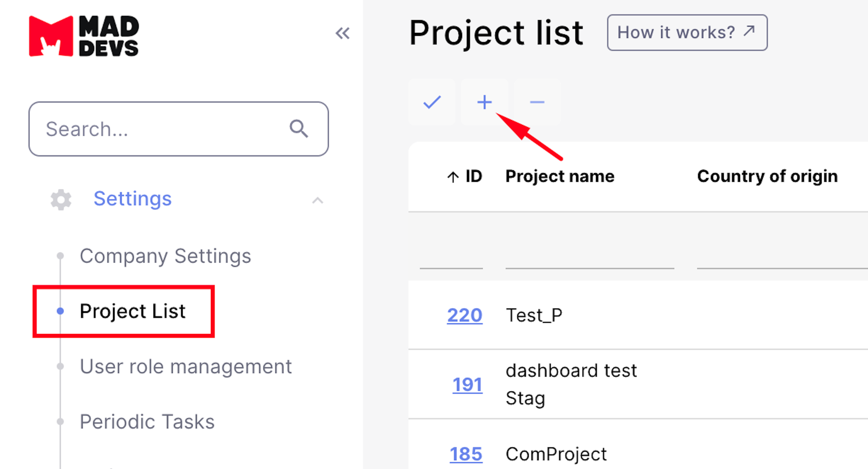Remove a project with minus icon

click(x=537, y=102)
